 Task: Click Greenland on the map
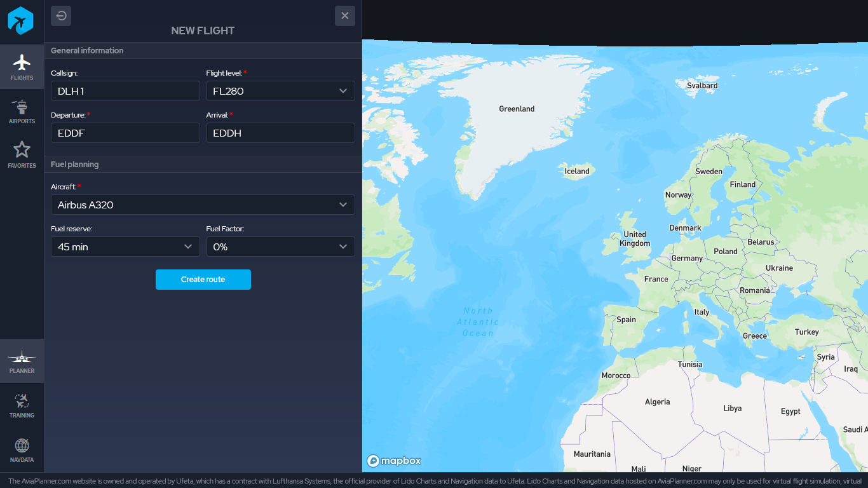pyautogui.click(x=516, y=109)
